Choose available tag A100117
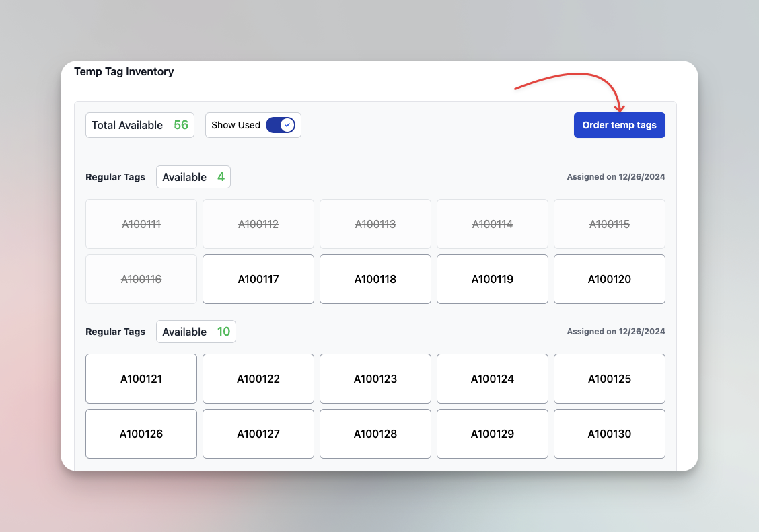The height and width of the screenshot is (532, 759). coord(258,278)
